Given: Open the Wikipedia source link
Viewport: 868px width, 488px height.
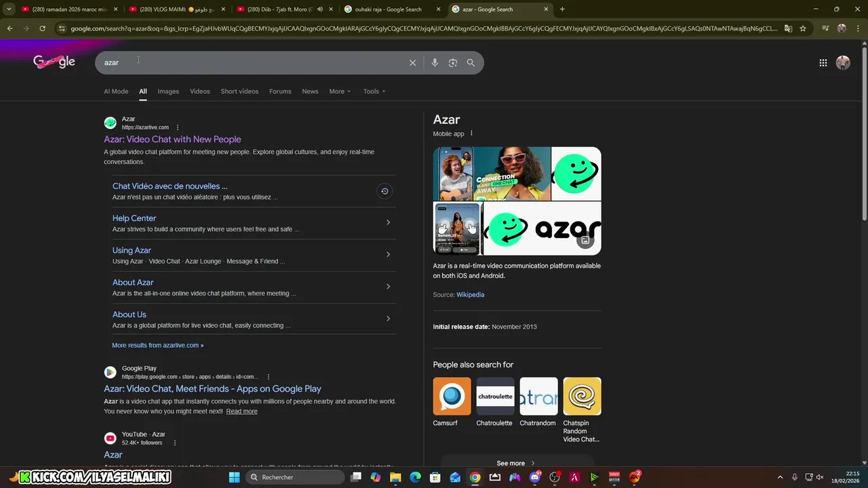Looking at the screenshot, I should pyautogui.click(x=470, y=295).
